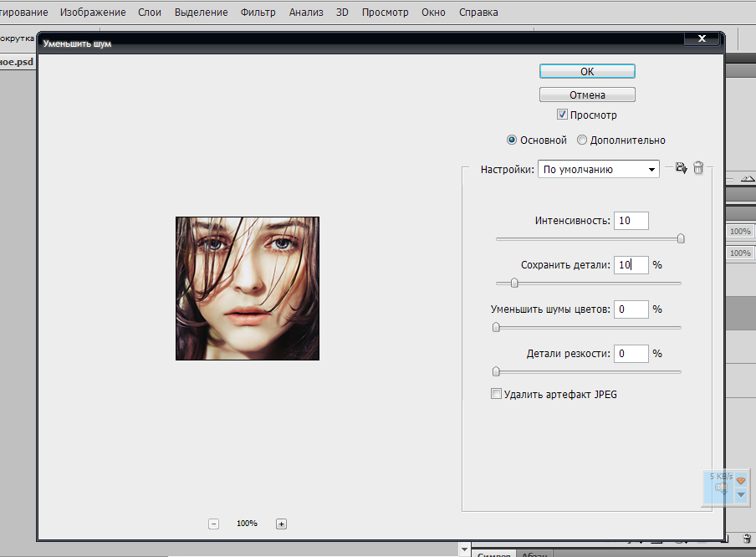Screen dimensions: 756x557
Task: Focus the Интенсивность value field
Action: [x=631, y=221]
